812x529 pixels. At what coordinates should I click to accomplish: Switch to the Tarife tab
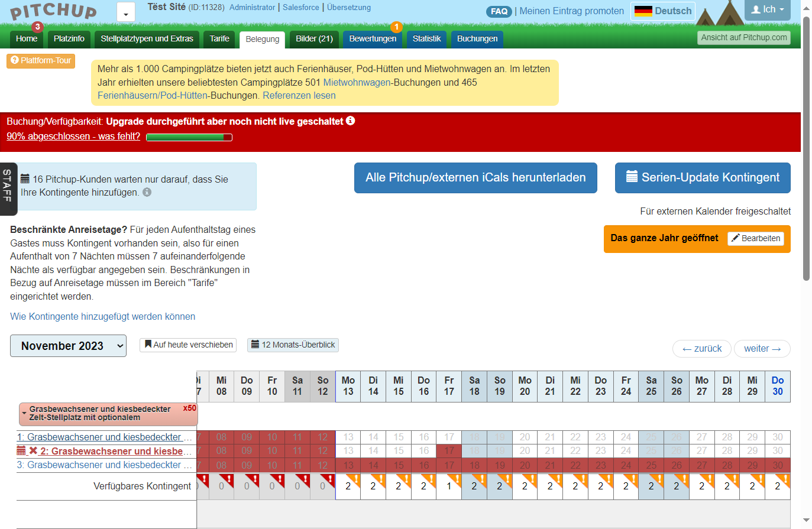coord(219,39)
